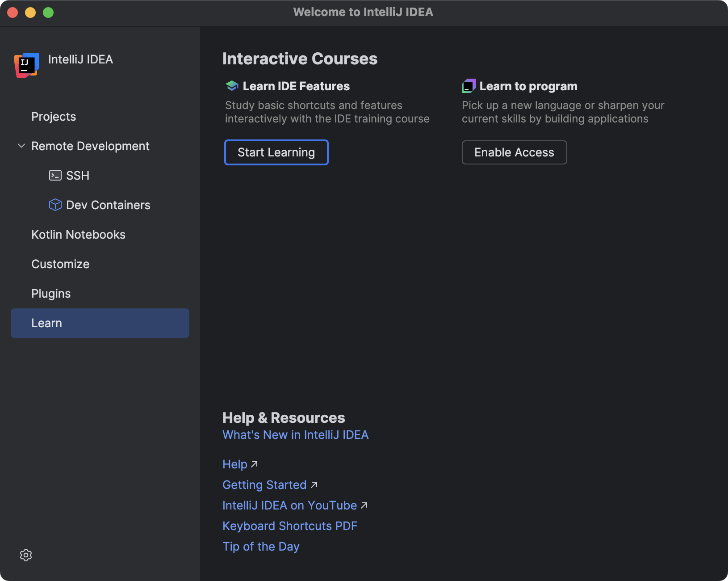
Task: Open the settings gear at bottom left
Action: point(25,555)
